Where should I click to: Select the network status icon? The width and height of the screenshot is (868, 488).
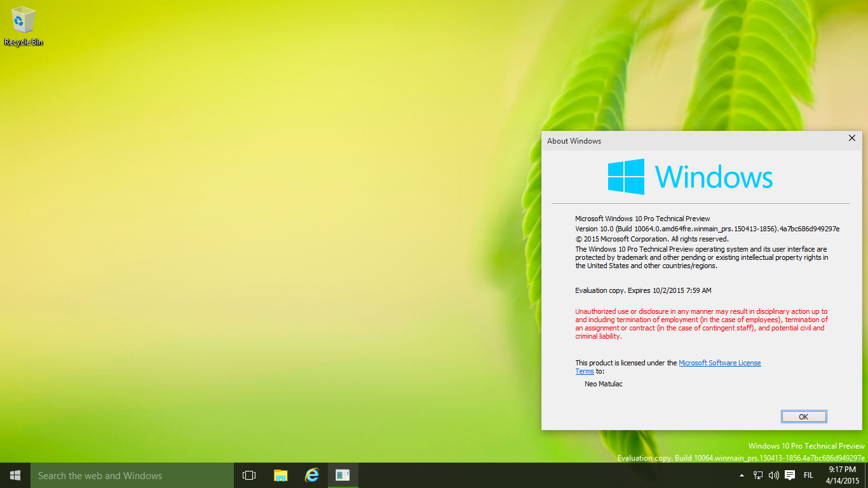click(x=757, y=475)
